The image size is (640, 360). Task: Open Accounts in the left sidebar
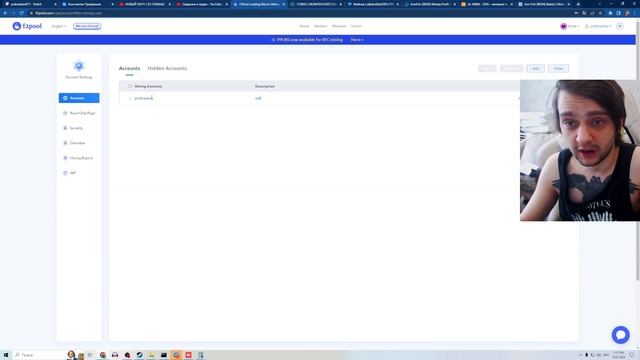click(x=79, y=98)
